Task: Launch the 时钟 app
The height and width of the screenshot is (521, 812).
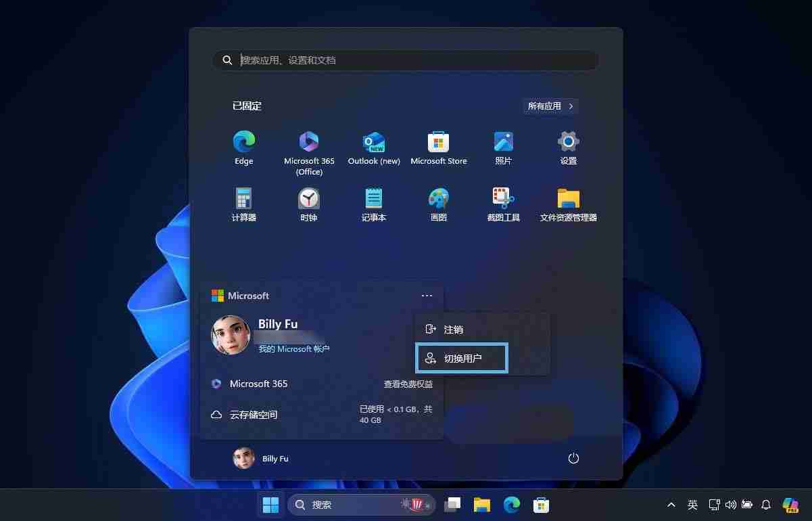Action: pos(309,200)
